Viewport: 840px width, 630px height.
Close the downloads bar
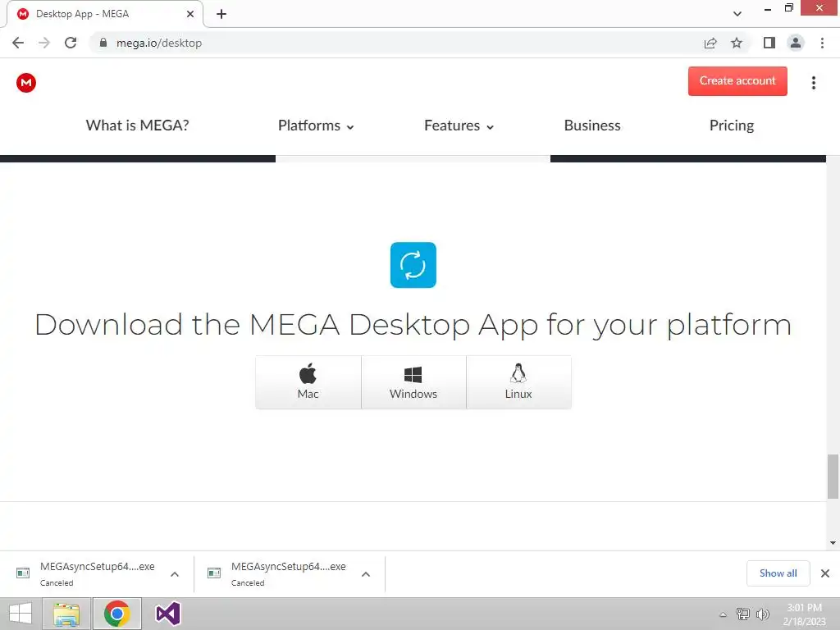tap(825, 573)
